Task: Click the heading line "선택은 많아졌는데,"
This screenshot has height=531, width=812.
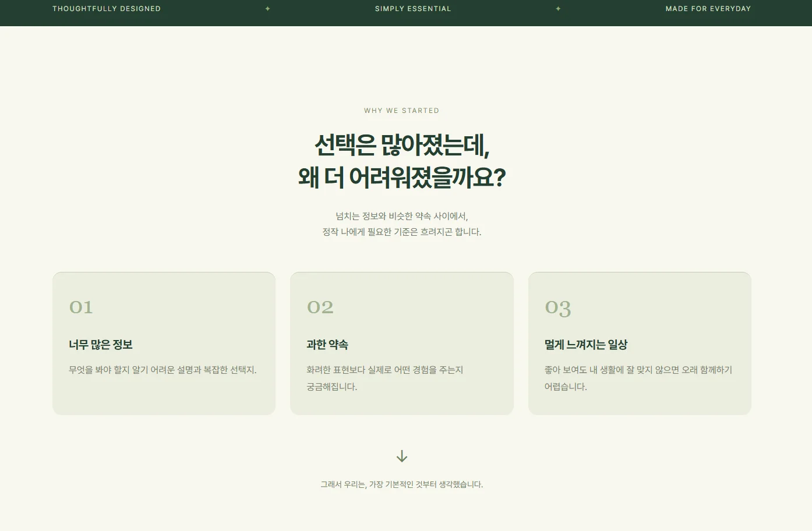Action: coord(402,145)
